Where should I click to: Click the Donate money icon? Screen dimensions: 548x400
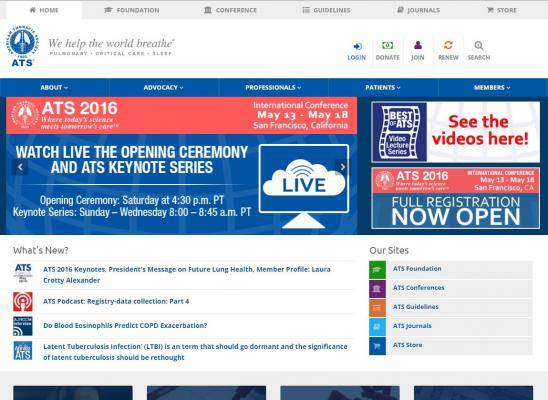coord(387,45)
